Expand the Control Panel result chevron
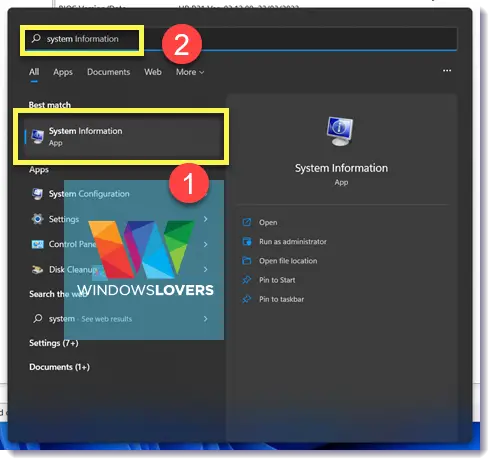This screenshot has width=495, height=465. click(x=205, y=244)
